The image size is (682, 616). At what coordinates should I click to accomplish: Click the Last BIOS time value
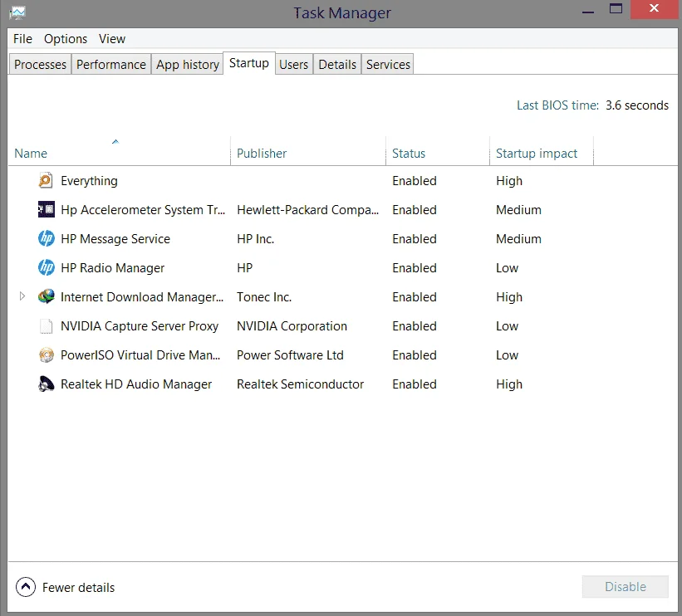[637, 105]
